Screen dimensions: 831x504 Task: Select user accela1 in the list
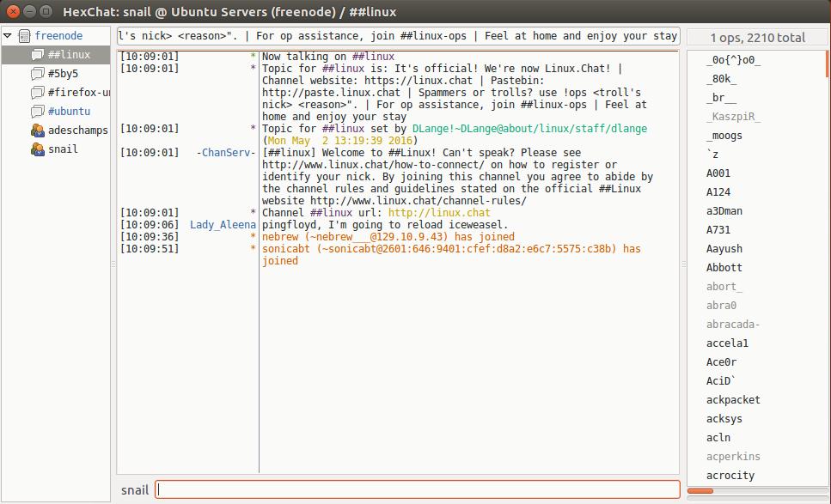point(727,343)
